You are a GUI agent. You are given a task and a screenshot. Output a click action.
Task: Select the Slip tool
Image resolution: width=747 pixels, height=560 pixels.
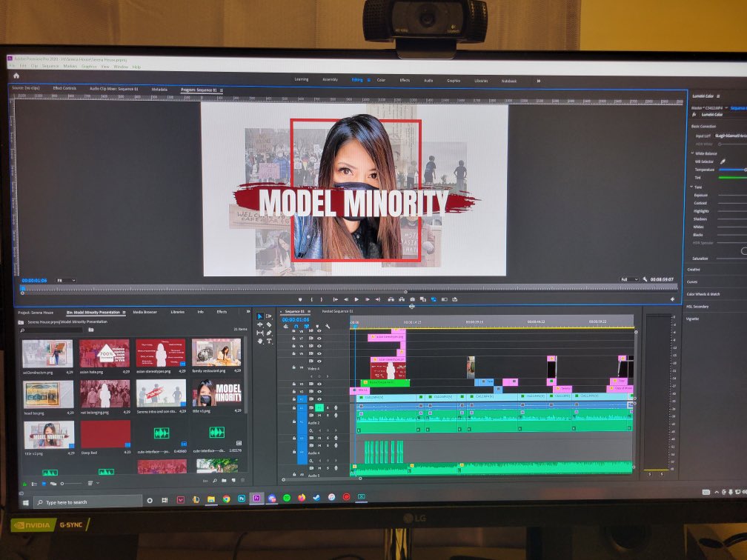coord(259,333)
